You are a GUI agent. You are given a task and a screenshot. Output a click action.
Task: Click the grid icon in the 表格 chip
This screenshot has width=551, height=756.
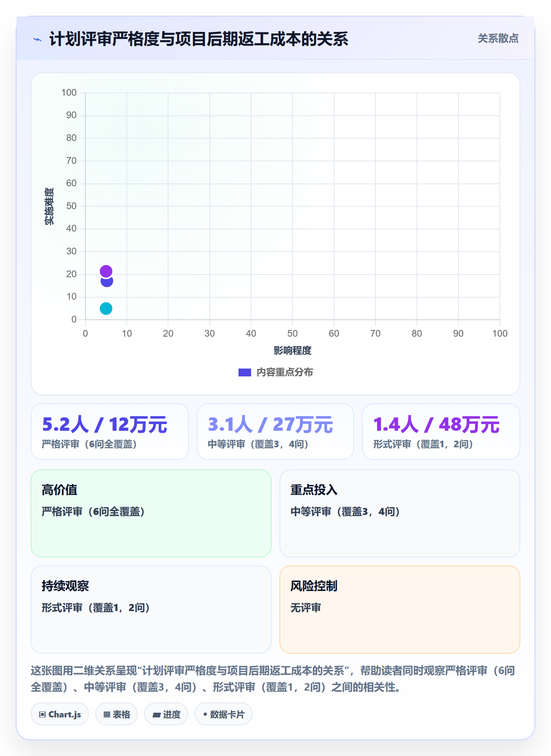click(x=107, y=715)
